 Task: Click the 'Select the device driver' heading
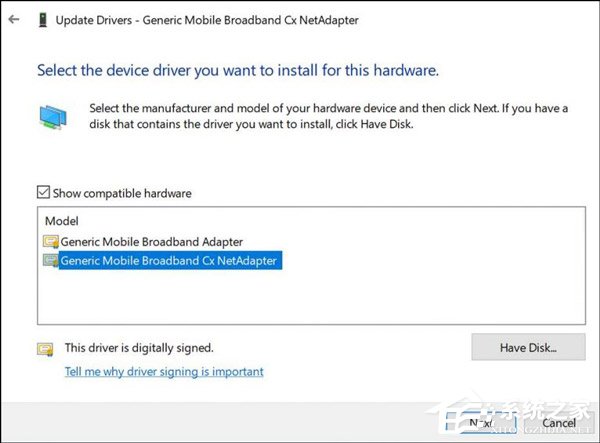coord(238,71)
